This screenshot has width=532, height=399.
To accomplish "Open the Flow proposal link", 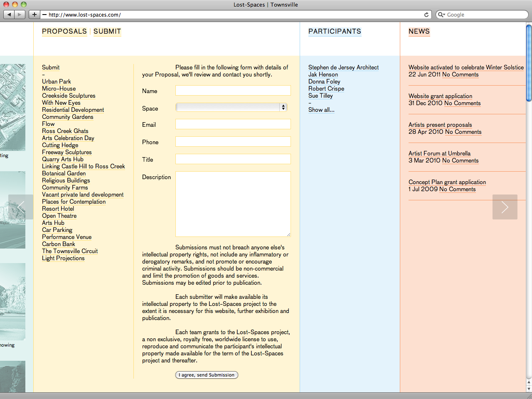I will click(x=48, y=124).
